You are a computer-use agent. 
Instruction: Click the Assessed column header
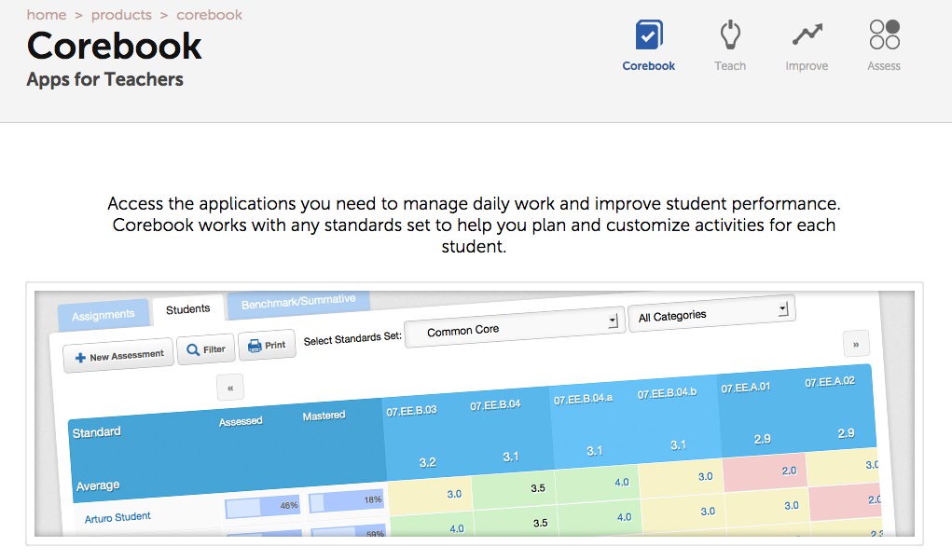point(241,421)
